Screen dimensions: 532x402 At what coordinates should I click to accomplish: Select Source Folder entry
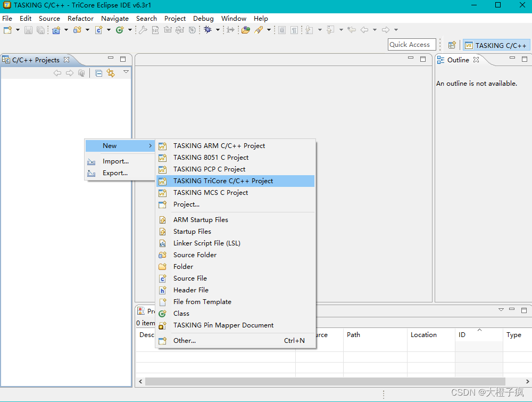(236, 255)
